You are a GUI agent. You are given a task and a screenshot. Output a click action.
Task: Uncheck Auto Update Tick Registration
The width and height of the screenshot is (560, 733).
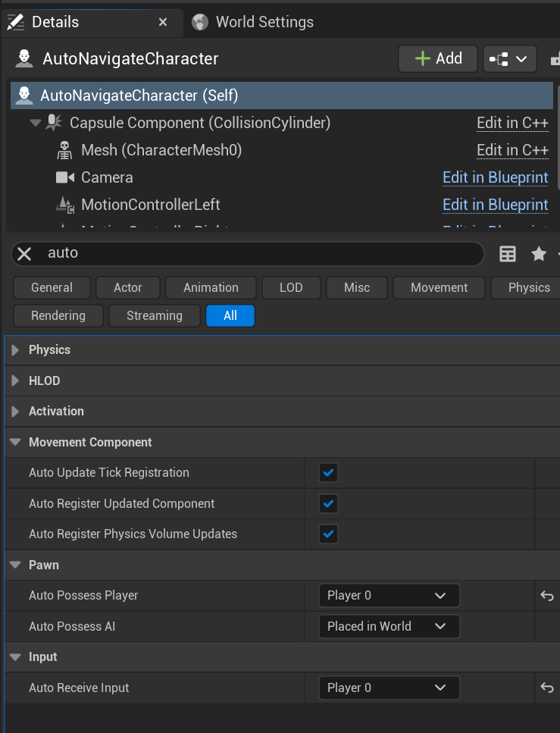coord(328,473)
